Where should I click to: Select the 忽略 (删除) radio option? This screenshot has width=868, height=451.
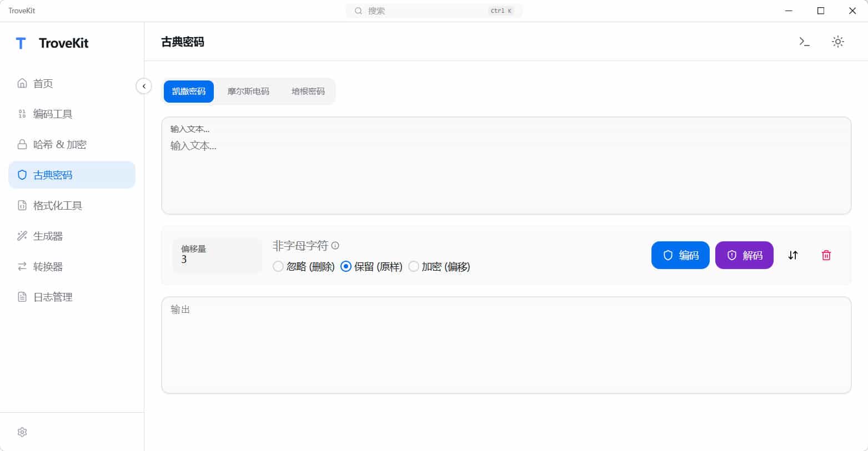point(278,266)
